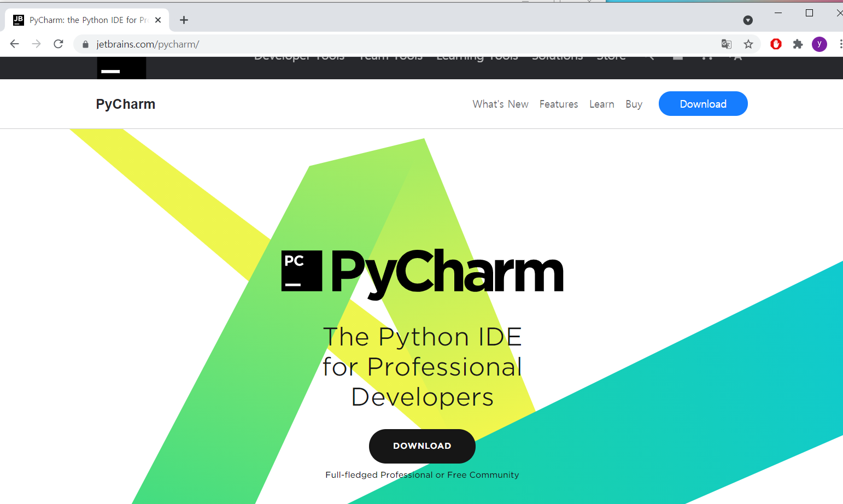This screenshot has width=843, height=504.
Task: Maximize the Chrome window
Action: (810, 13)
